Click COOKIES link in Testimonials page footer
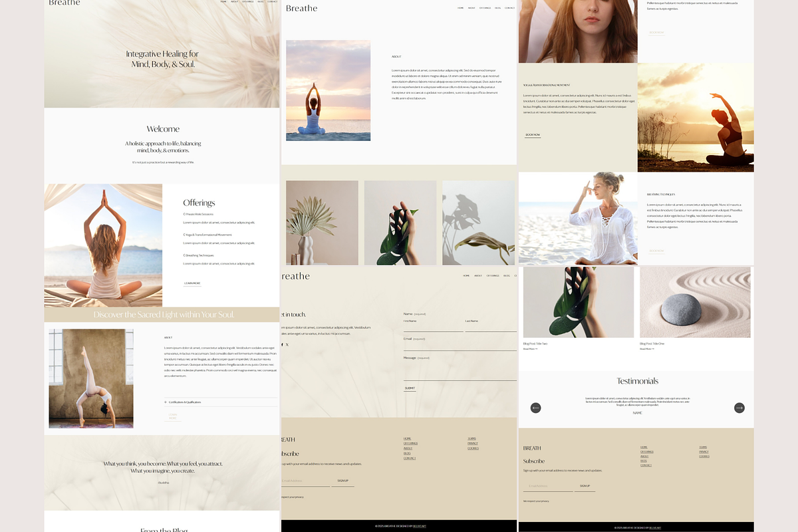The width and height of the screenshot is (798, 532). 704,456
